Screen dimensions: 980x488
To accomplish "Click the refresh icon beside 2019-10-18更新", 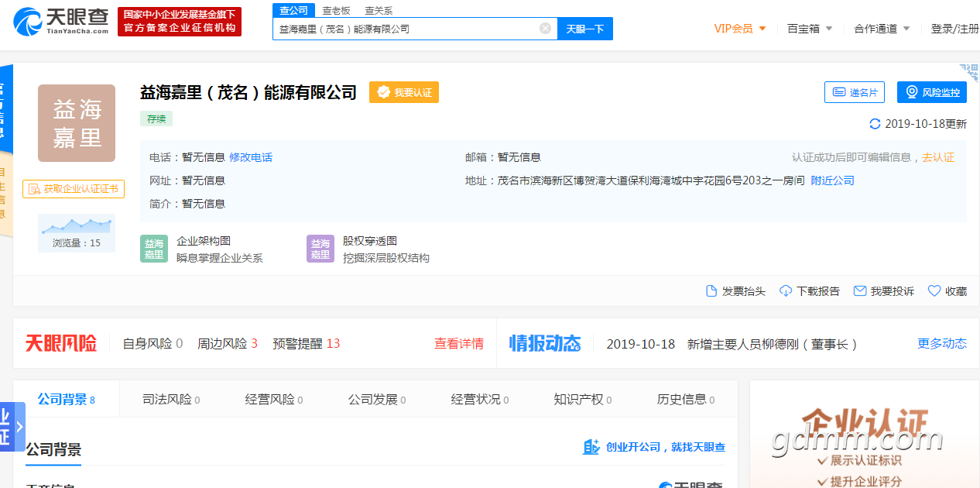I will coord(875,124).
